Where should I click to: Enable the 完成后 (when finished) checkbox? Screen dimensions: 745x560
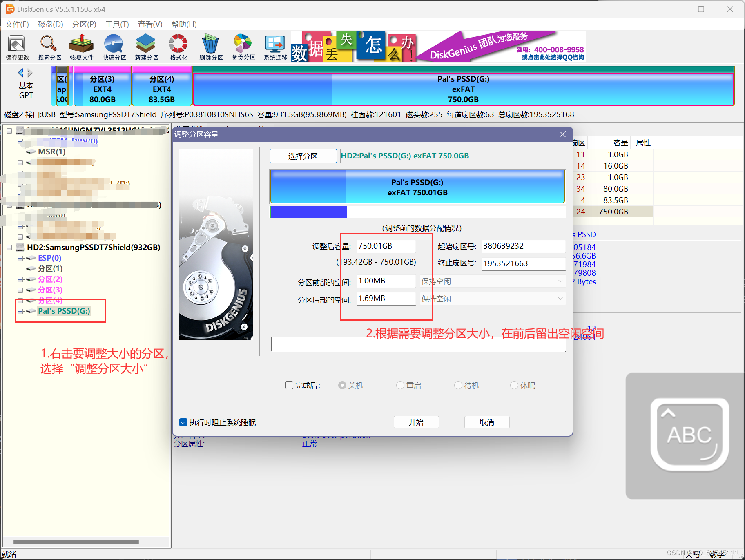click(289, 385)
